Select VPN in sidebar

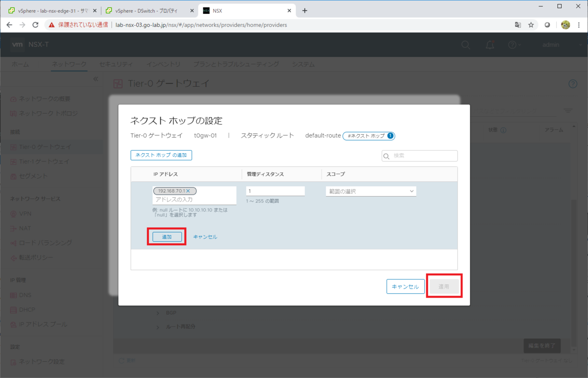[x=25, y=214]
